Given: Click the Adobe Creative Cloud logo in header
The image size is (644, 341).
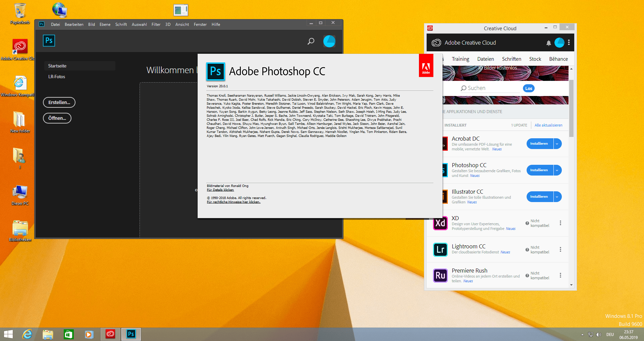Looking at the screenshot, I should (436, 43).
